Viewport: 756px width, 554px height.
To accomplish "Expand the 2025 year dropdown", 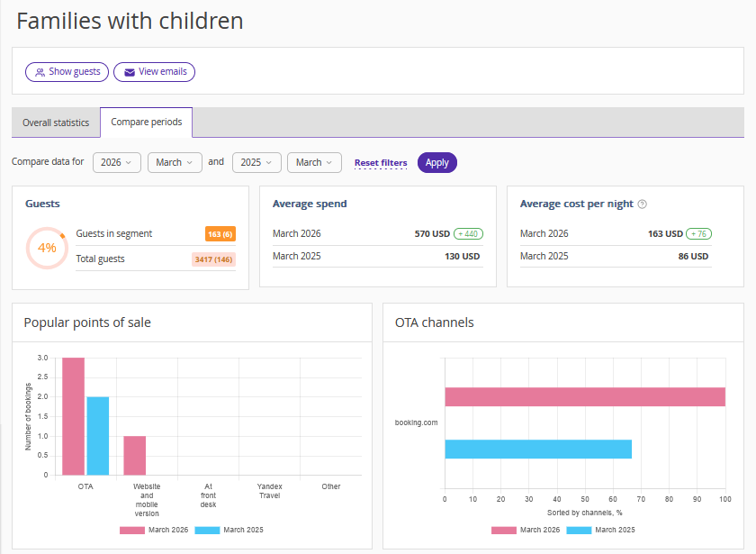I will click(256, 163).
